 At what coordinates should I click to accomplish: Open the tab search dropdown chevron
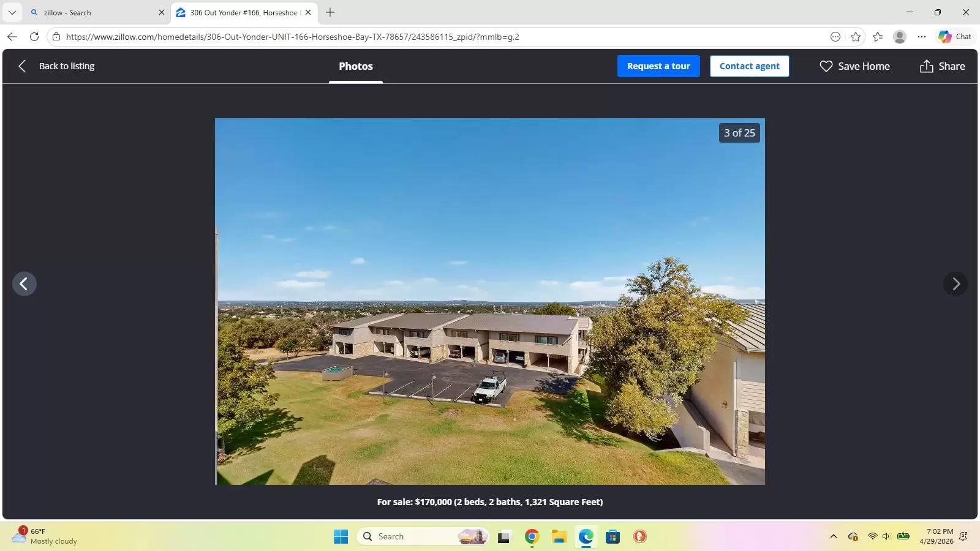coord(12,12)
